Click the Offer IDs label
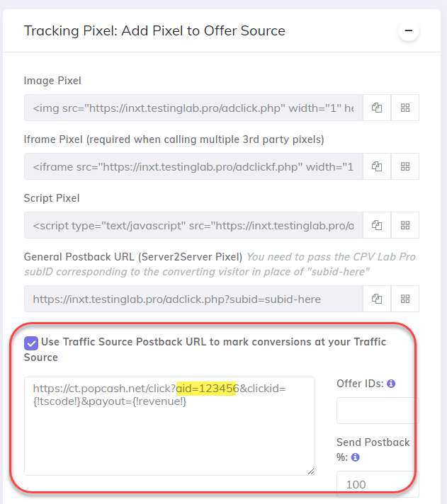Image resolution: width=447 pixels, height=504 pixels. pyautogui.click(x=360, y=384)
